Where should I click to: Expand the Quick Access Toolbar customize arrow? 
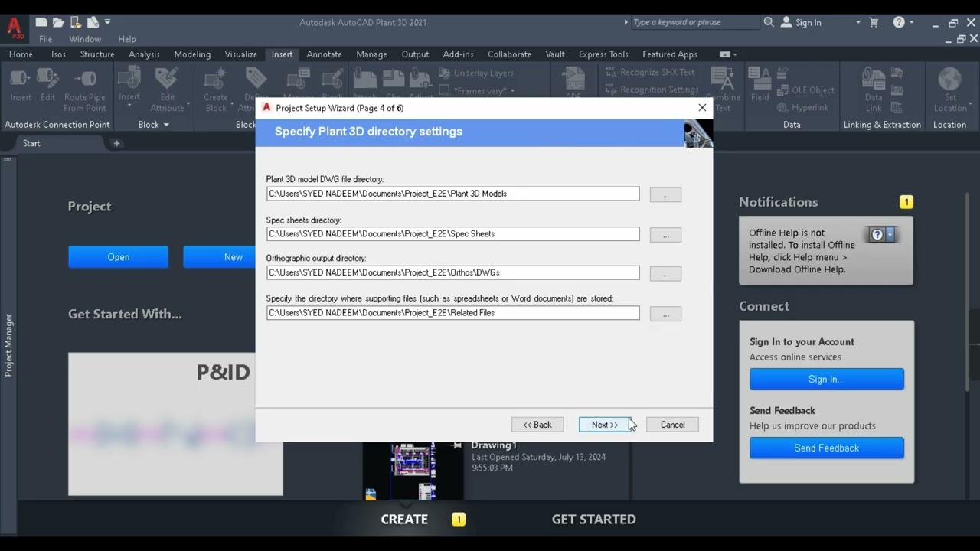pos(107,22)
